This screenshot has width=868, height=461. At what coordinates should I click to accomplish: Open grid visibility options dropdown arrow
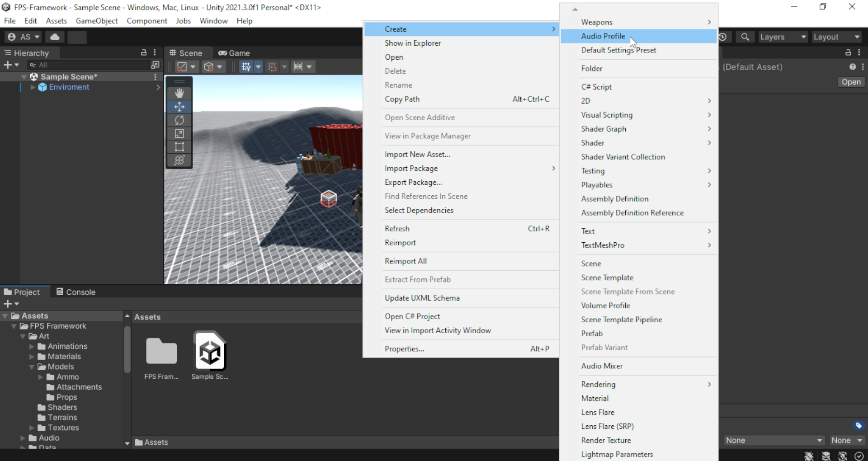tap(258, 67)
